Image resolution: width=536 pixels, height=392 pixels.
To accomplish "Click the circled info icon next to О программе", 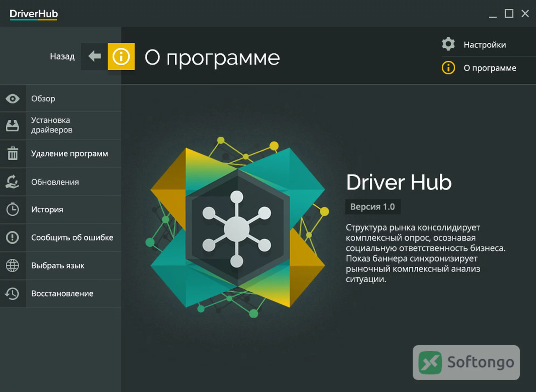I will pos(448,68).
